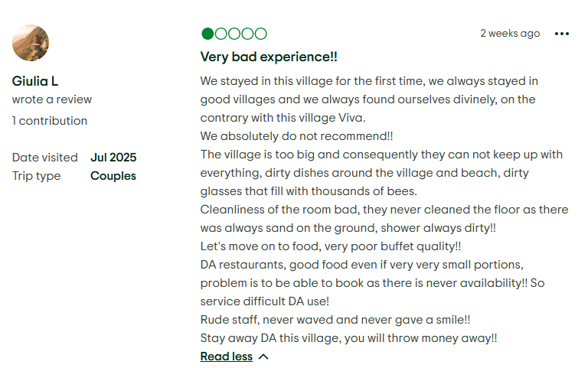Click the "Read less" link
The height and width of the screenshot is (368, 588).
(226, 357)
